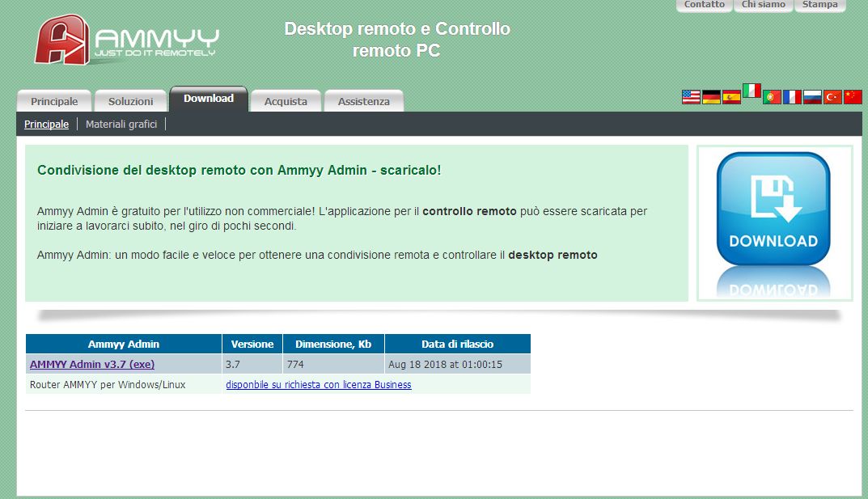This screenshot has width=868, height=499.
Task: Pick the Russian flag
Action: (813, 97)
